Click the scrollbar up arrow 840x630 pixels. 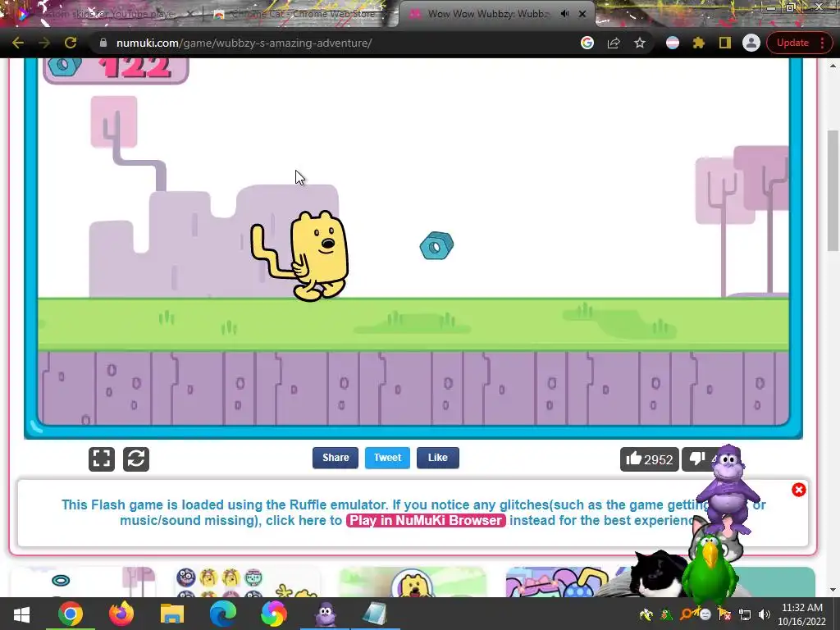[x=833, y=66]
